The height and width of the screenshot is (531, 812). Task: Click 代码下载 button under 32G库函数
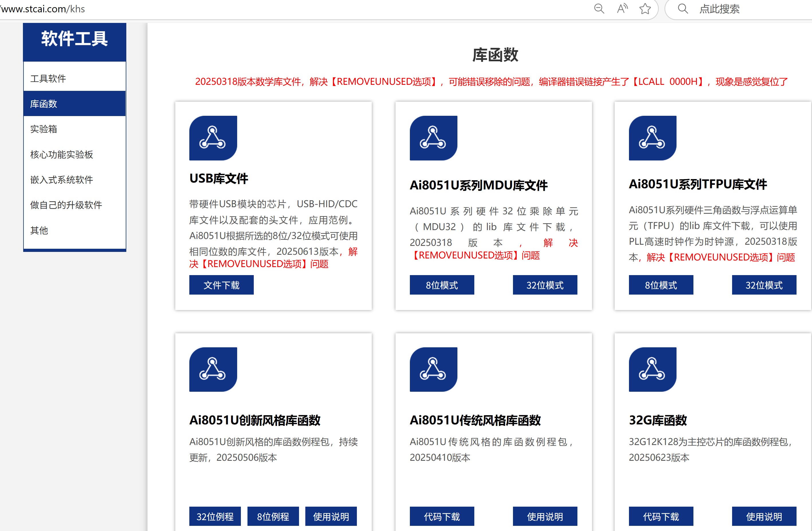661,516
